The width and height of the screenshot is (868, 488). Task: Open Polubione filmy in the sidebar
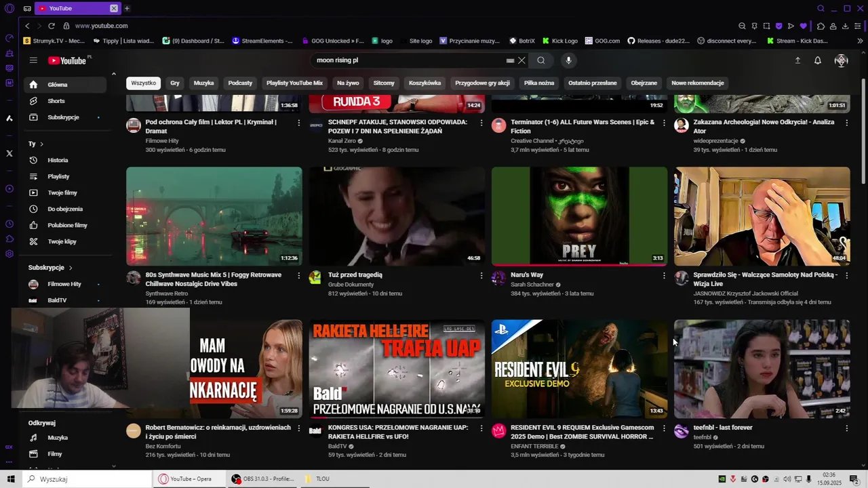pos(66,225)
